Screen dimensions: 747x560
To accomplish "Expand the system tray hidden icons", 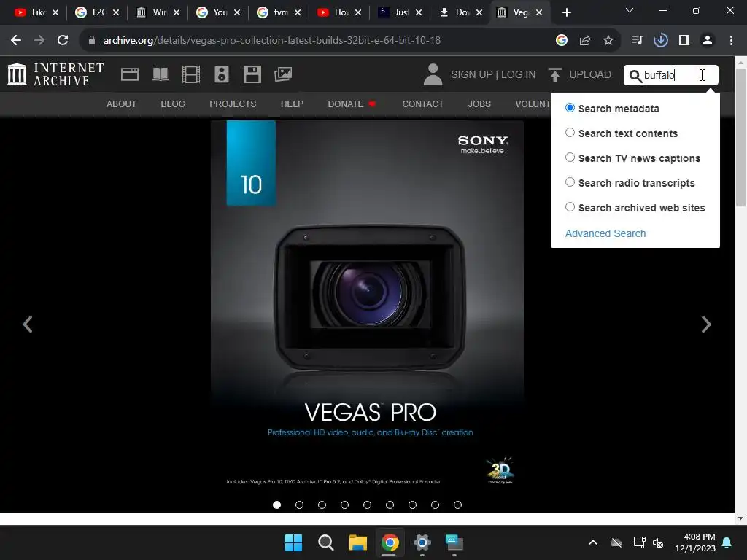I will coord(593,542).
